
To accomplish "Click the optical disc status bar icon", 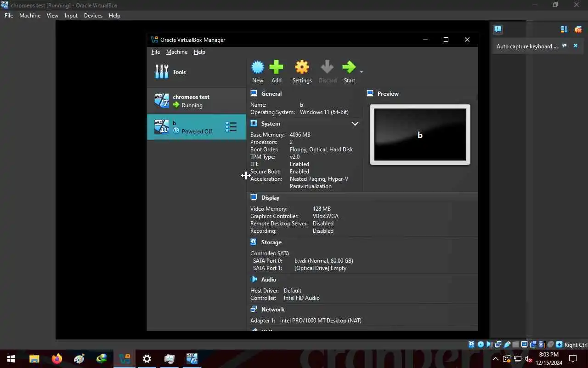I will pyautogui.click(x=481, y=345).
